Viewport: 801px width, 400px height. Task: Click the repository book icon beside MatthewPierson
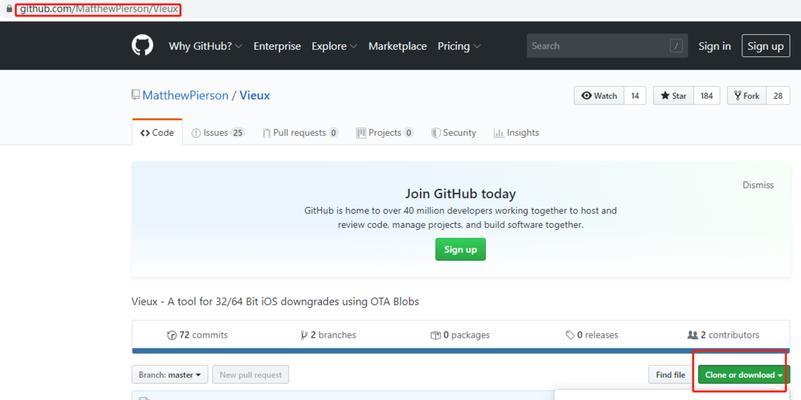135,95
